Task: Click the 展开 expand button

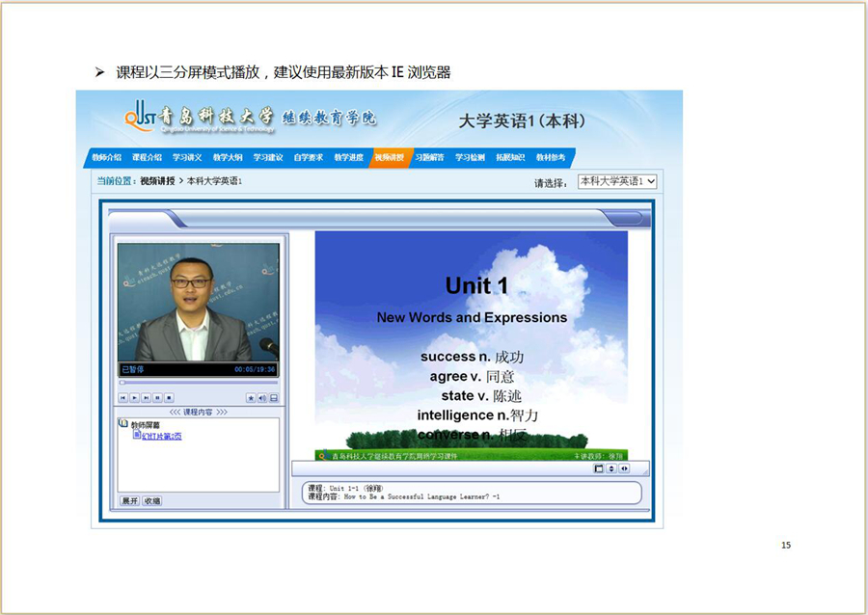Action: pos(129,501)
